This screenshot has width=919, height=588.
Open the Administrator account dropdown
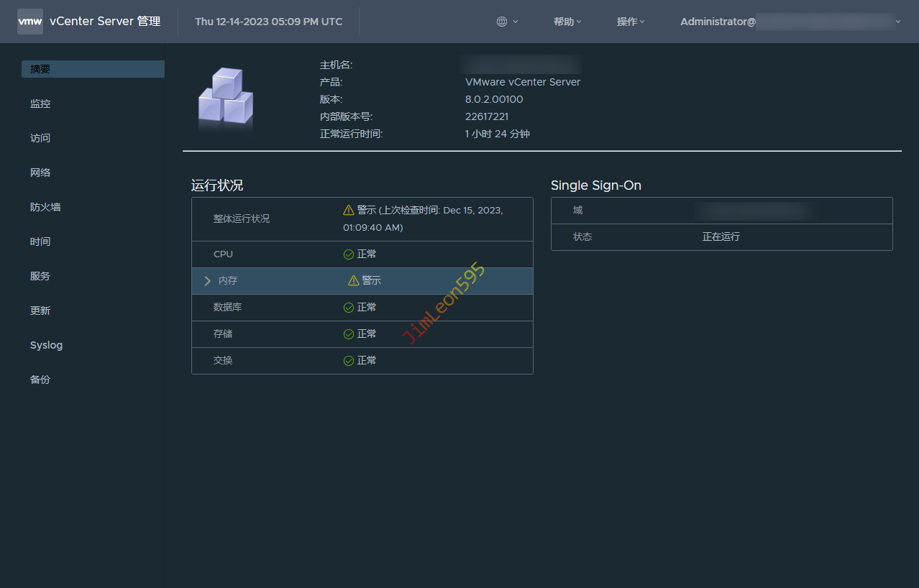[x=790, y=22]
